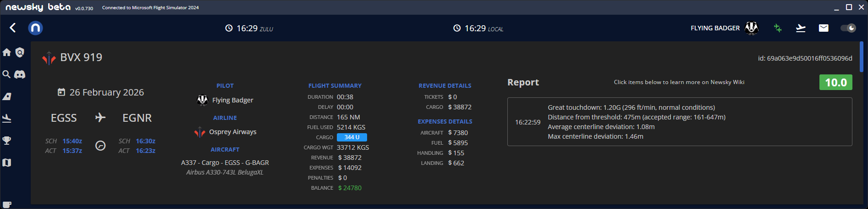Click the coffee cup sidebar icon
The width and height of the screenshot is (868, 209).
click(x=7, y=204)
